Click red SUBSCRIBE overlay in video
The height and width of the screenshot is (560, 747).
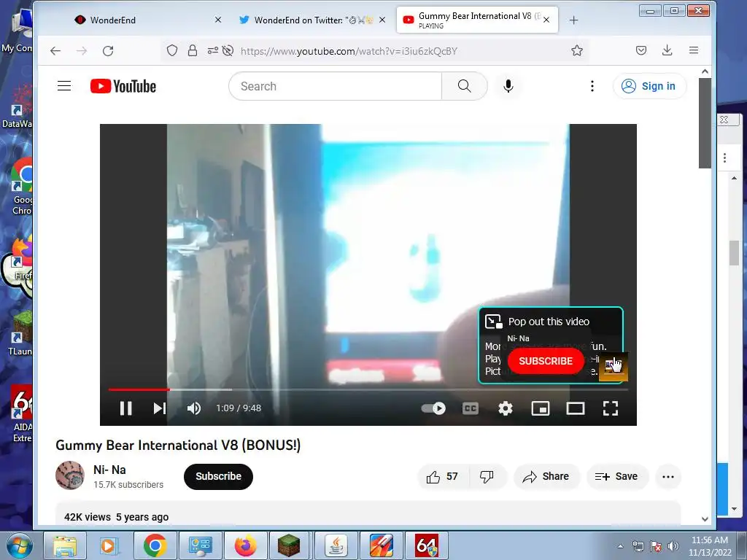point(546,361)
